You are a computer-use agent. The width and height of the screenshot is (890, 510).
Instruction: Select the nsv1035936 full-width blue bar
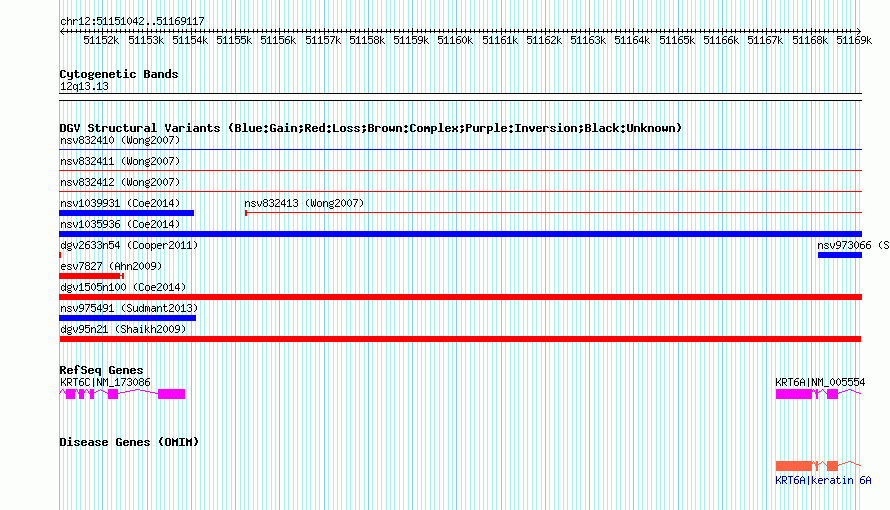tap(460, 234)
